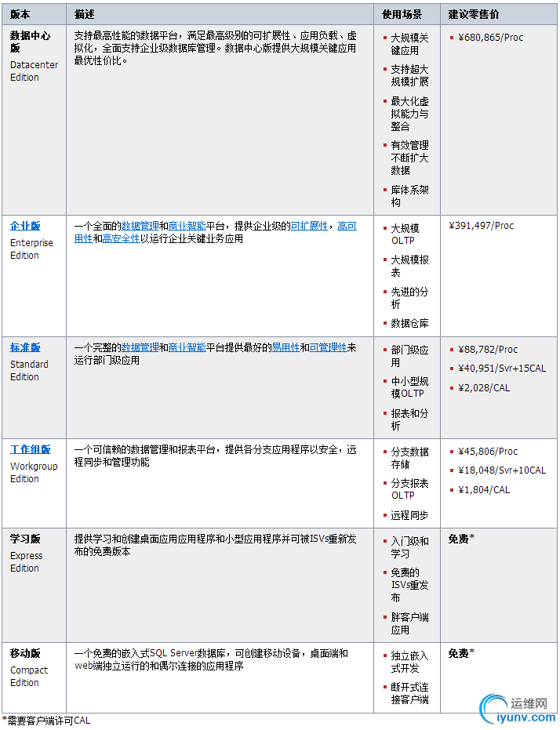The height and width of the screenshot is (730, 560).
Task: Click 商业智能 link in Standard description
Action: 187,348
